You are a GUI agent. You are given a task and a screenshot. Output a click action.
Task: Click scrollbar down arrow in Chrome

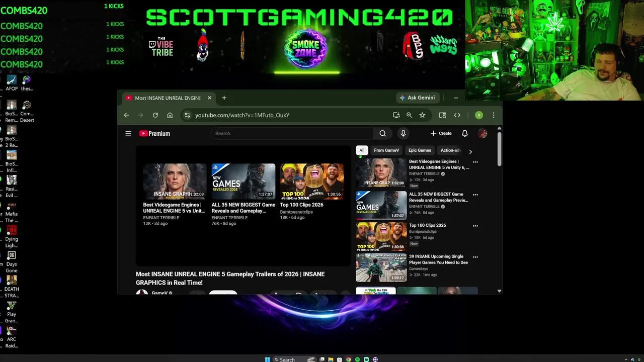[x=499, y=291]
